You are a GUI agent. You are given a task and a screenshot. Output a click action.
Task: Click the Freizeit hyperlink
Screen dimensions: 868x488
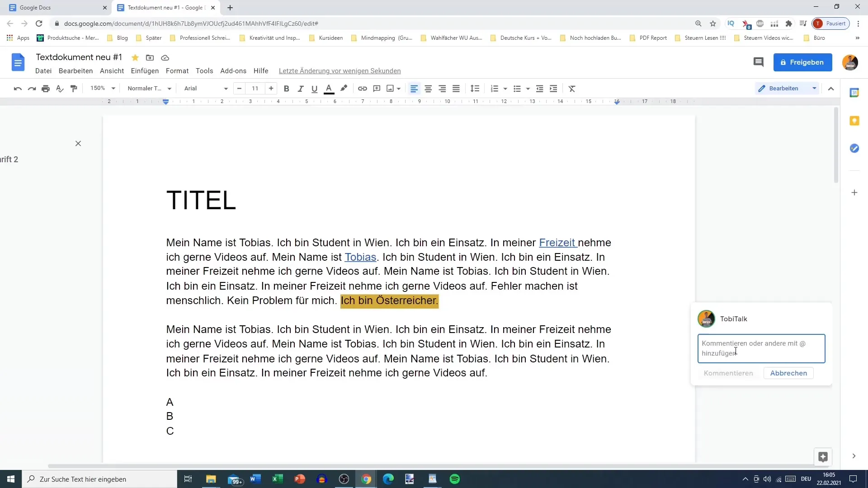pos(557,243)
